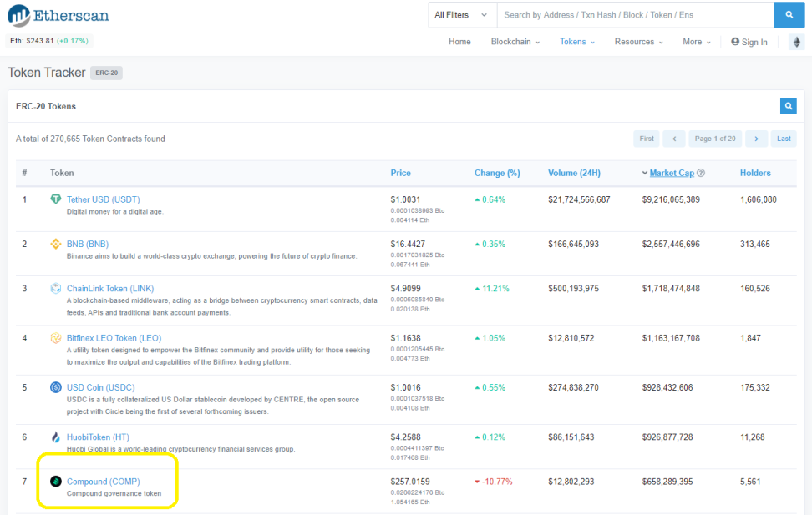Expand the Blockchain menu
Image resolution: width=812 pixels, height=515 pixels.
(515, 42)
